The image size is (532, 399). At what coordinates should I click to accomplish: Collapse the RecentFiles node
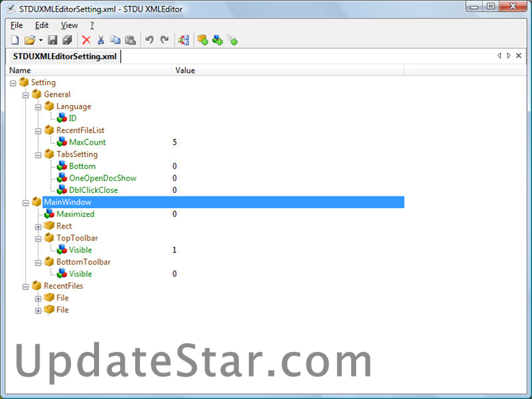pos(25,286)
